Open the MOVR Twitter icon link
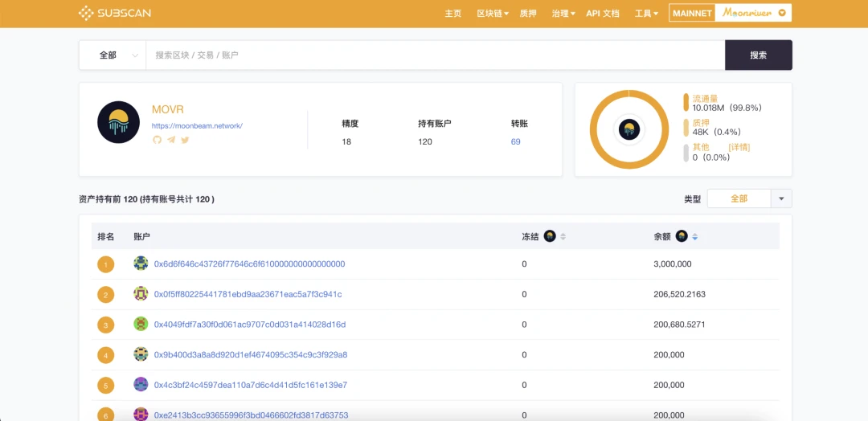 coord(185,140)
